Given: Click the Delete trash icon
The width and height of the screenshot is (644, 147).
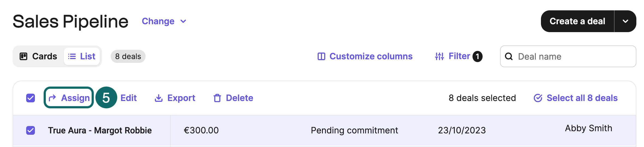Looking at the screenshot, I should [x=217, y=98].
